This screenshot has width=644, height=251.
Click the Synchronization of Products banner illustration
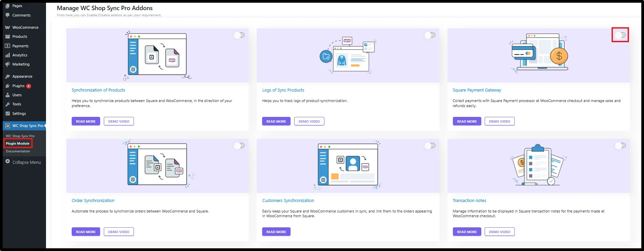click(157, 55)
